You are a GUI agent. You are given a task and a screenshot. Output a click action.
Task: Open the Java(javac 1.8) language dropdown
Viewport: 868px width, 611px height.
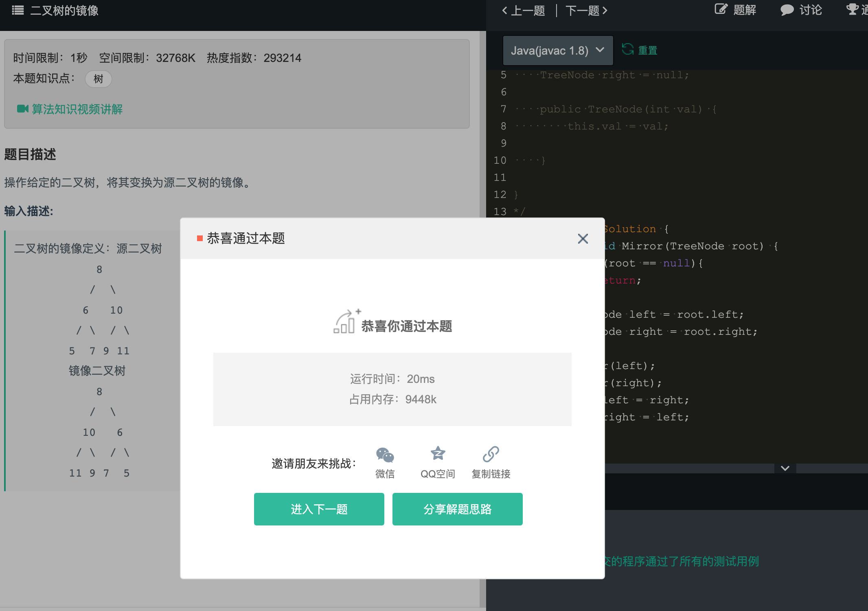click(x=557, y=51)
